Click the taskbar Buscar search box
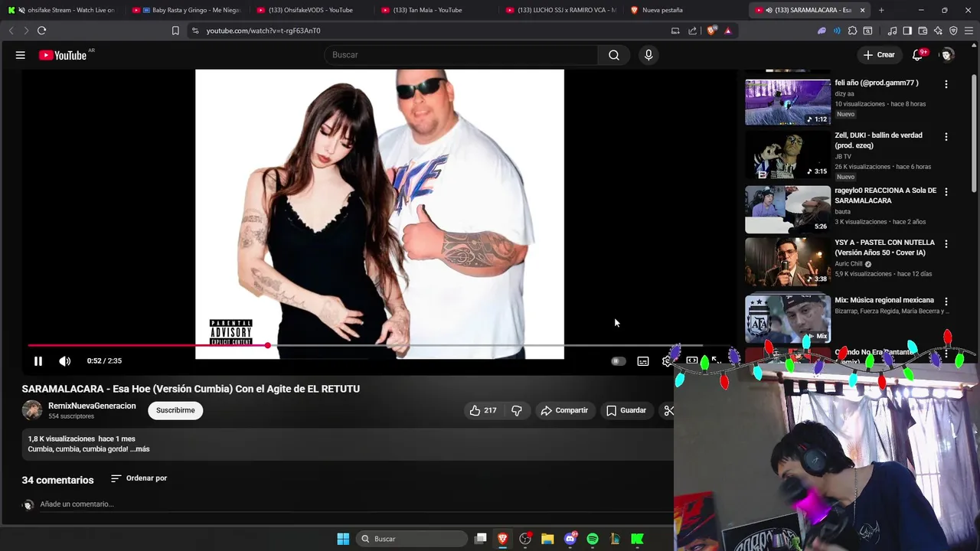This screenshot has width=980, height=551. pyautogui.click(x=413, y=539)
